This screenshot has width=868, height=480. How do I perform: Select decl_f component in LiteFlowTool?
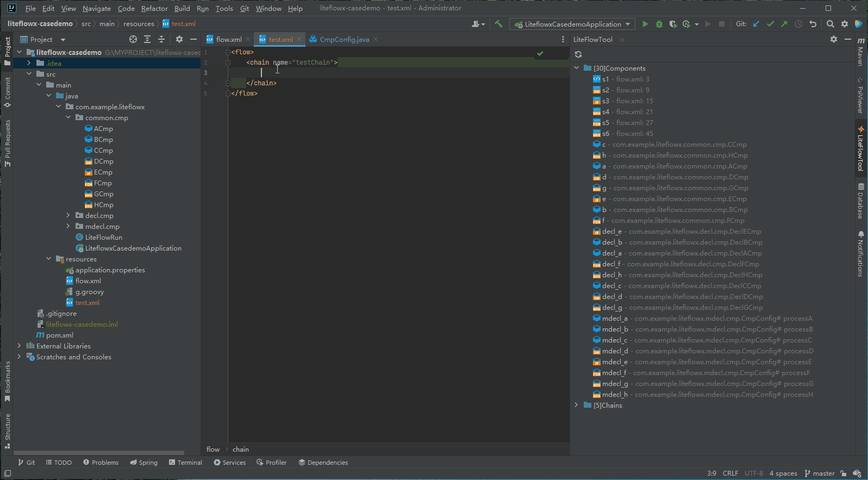pyautogui.click(x=676, y=264)
